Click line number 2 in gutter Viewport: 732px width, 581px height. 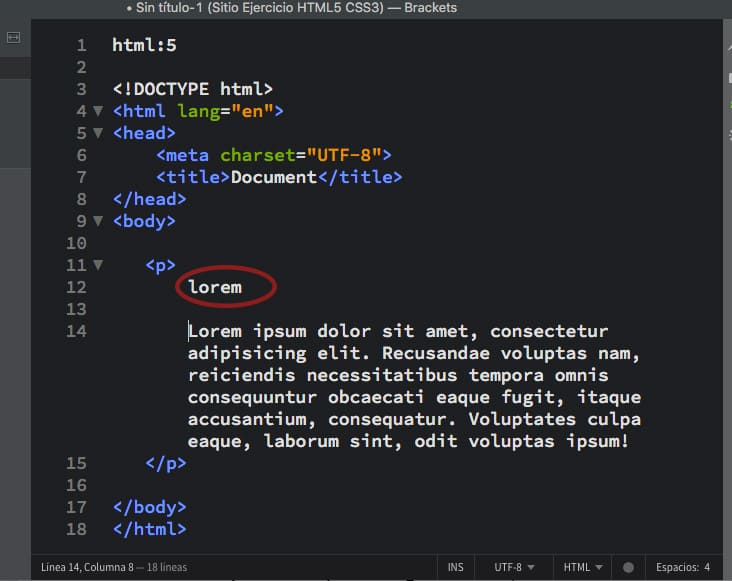(81, 67)
